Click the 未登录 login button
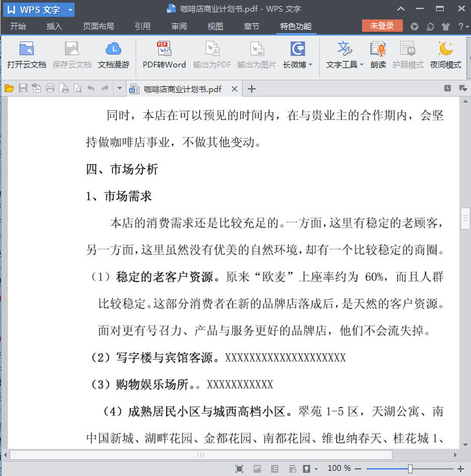The width and height of the screenshot is (471, 476). (x=382, y=26)
